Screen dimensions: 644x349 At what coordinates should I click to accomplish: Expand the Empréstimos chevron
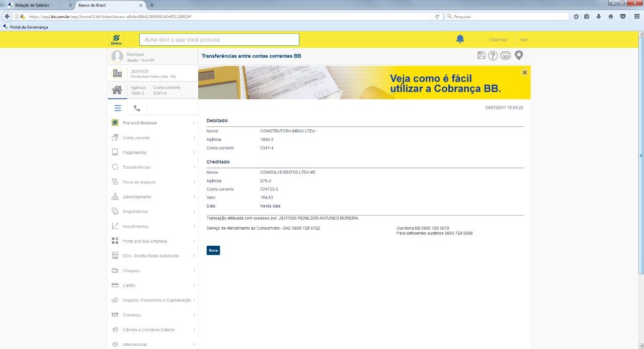click(x=194, y=212)
